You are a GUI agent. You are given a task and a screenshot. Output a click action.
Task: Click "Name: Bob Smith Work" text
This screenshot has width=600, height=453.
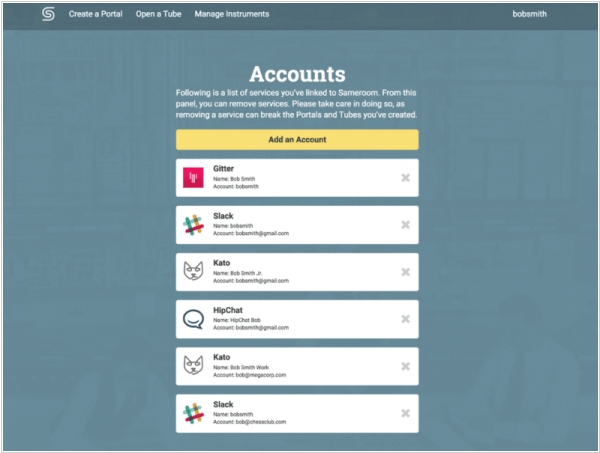[241, 367]
